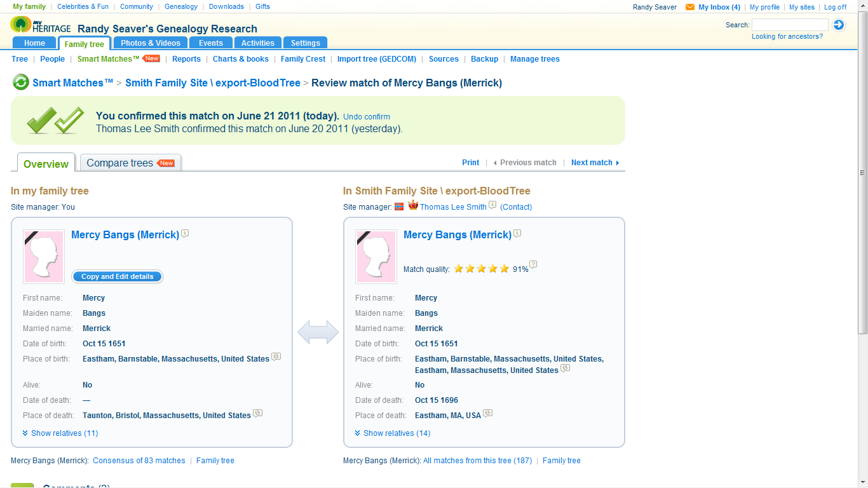This screenshot has height=488, width=868.
Task: Open Smith Family Site \ export-BloodTree breadcrumb
Action: click(x=213, y=83)
